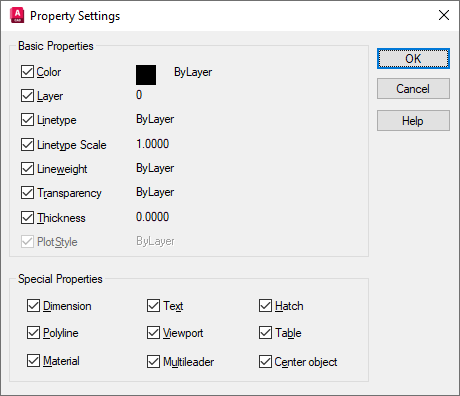Uncheck the Material checkbox

[33, 361]
